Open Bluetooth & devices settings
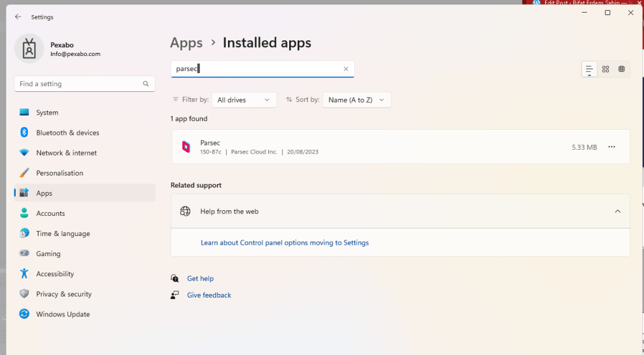 coord(84,133)
